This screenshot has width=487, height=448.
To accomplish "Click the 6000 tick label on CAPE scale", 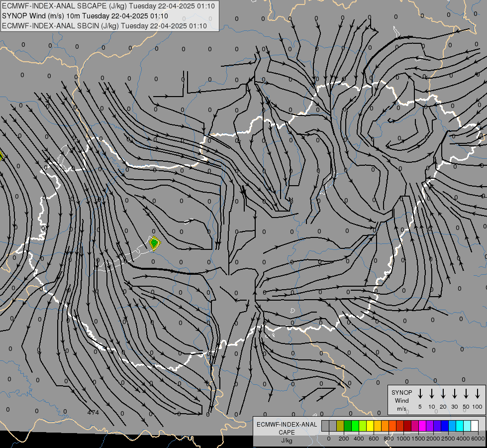I will [x=478, y=439].
